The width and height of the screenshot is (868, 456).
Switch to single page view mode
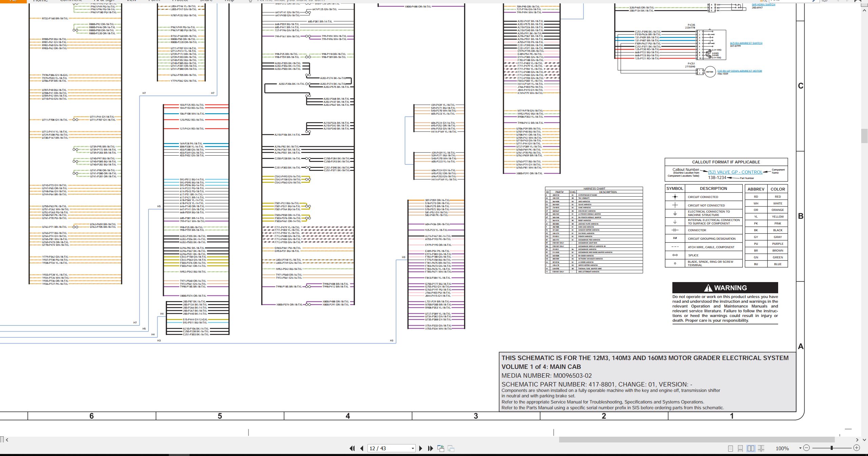click(x=731, y=448)
